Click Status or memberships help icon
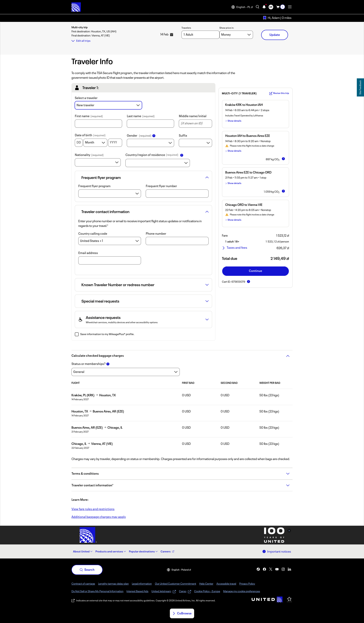Image resolution: width=364 pixels, height=623 pixels. (x=108, y=364)
